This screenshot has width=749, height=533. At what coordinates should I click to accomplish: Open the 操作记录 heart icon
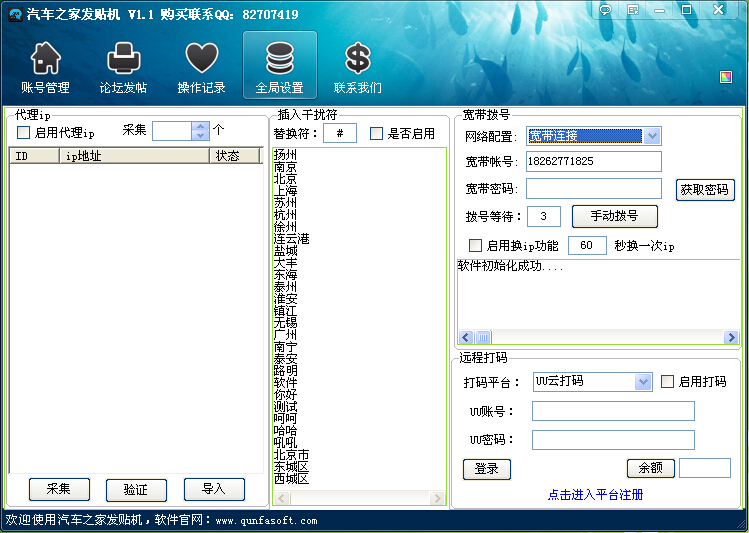pos(201,58)
